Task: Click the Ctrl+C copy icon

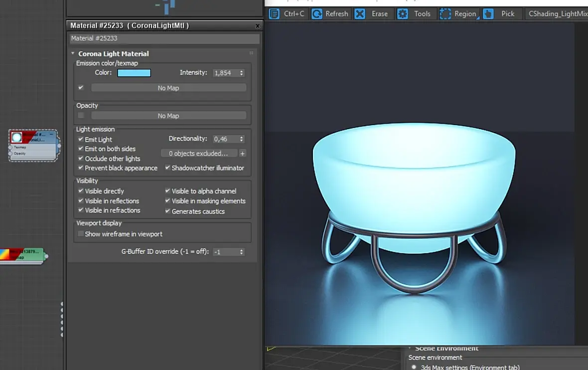Action: pos(274,14)
